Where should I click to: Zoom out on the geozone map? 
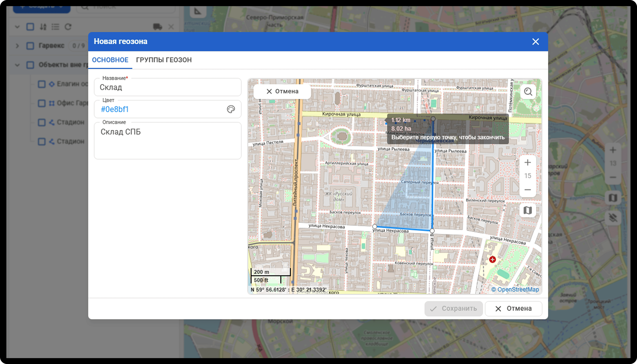[527, 190]
